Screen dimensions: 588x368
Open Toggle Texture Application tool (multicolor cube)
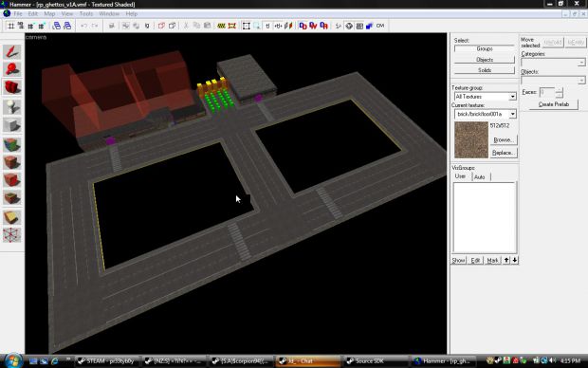(x=12, y=145)
